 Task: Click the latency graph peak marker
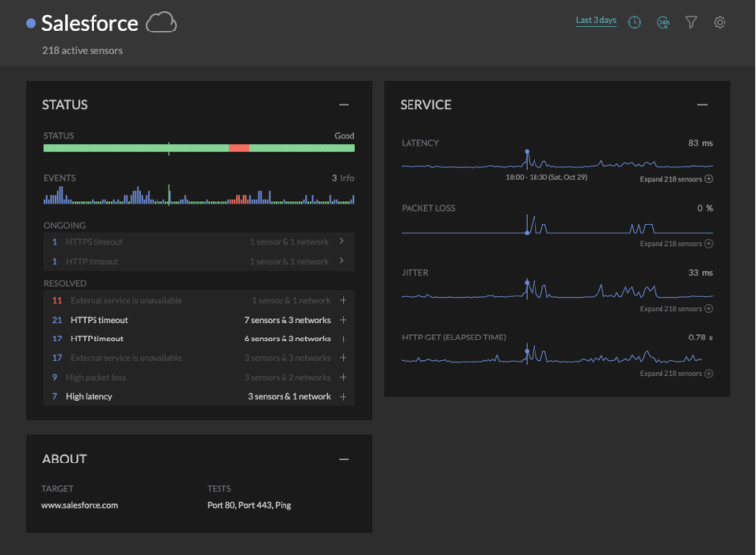tap(527, 152)
